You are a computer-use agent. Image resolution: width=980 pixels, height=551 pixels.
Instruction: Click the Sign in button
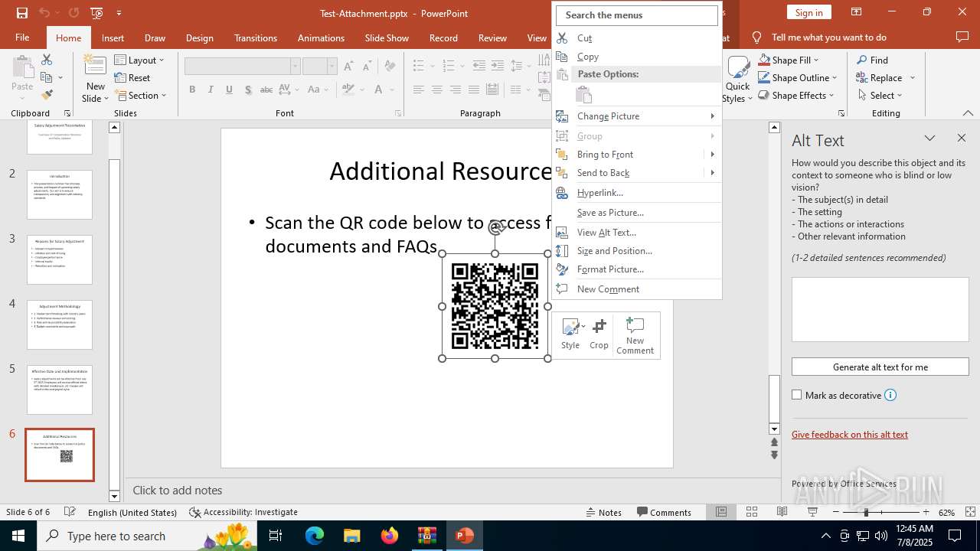808,12
